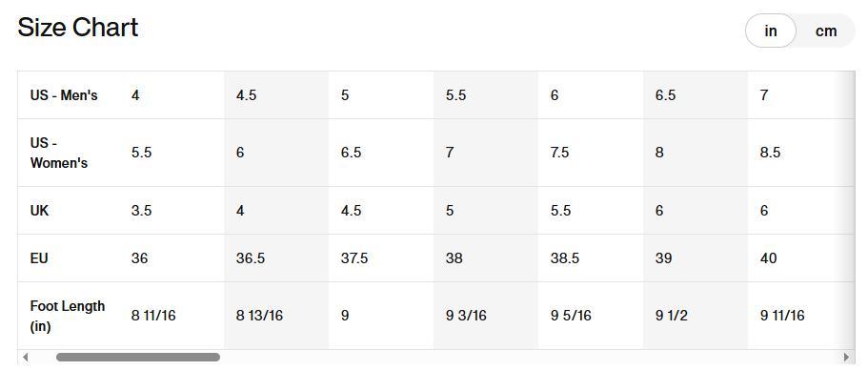The image size is (868, 391).
Task: Click the Foot Length (in) row header
Action: tap(68, 316)
